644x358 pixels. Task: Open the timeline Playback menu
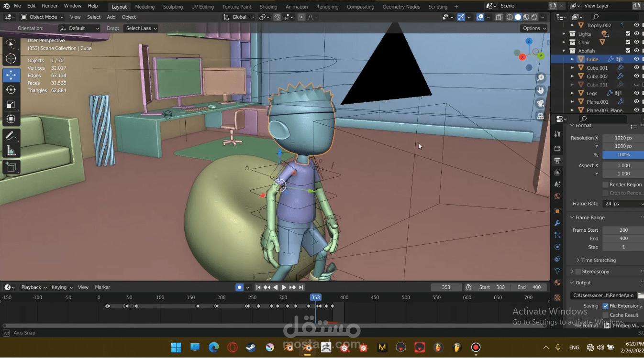coord(33,287)
